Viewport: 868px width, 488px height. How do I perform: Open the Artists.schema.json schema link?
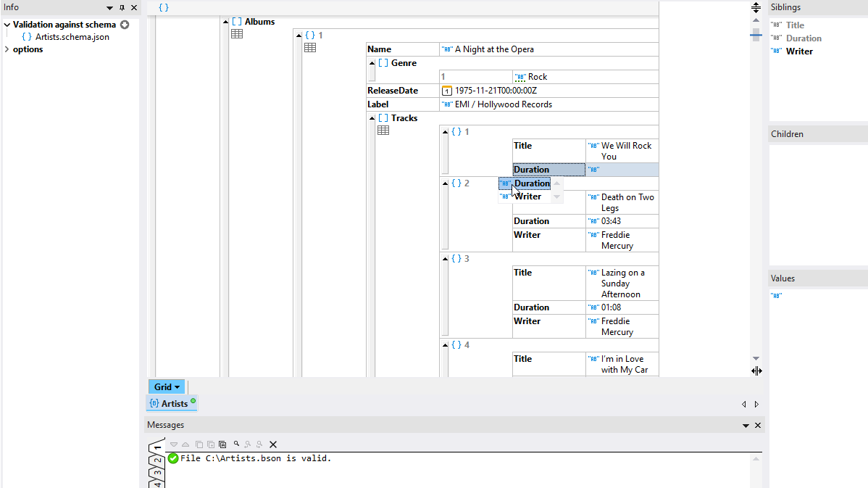[x=72, y=37]
